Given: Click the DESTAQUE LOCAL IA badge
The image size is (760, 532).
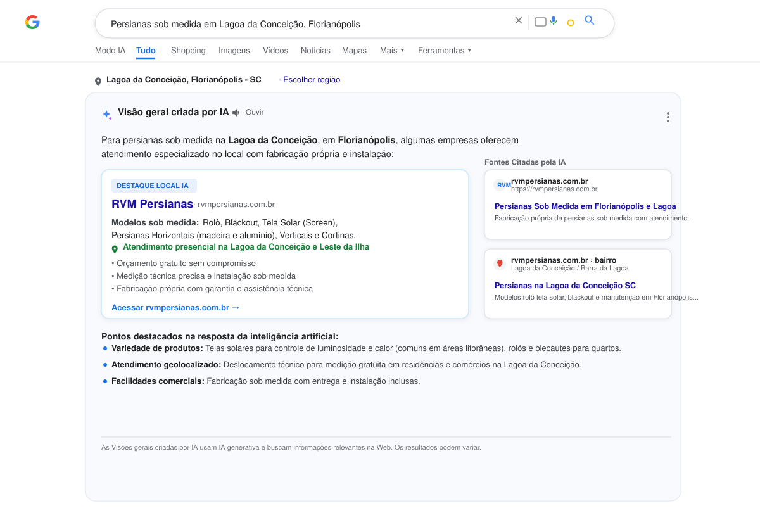Looking at the screenshot, I should point(154,186).
